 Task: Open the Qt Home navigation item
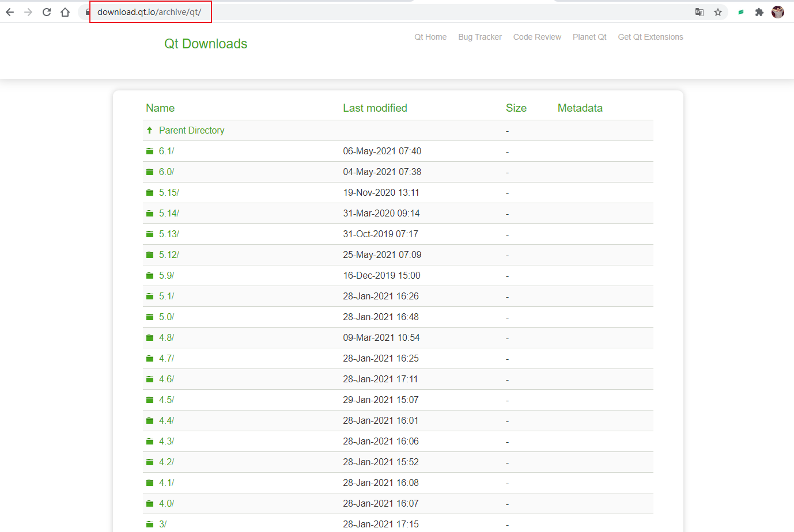430,37
